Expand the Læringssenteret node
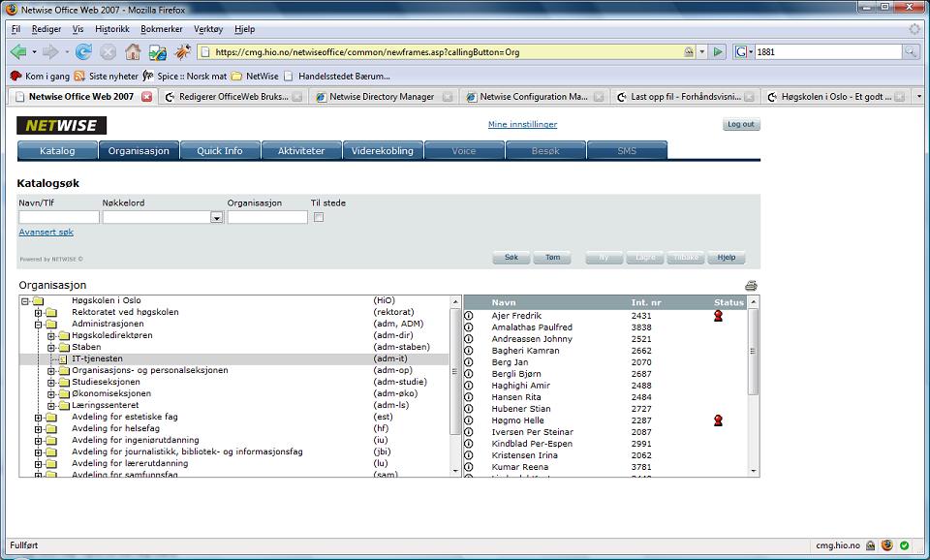 click(51, 406)
